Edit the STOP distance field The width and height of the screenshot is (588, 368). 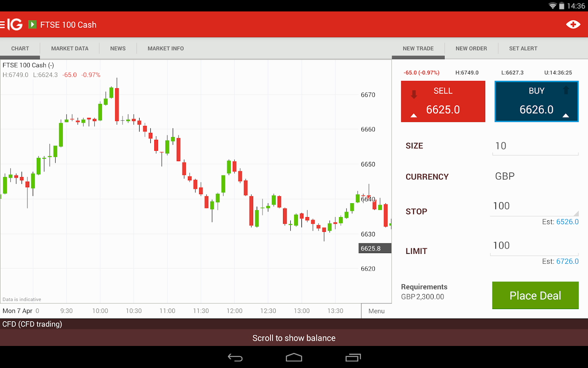point(535,206)
